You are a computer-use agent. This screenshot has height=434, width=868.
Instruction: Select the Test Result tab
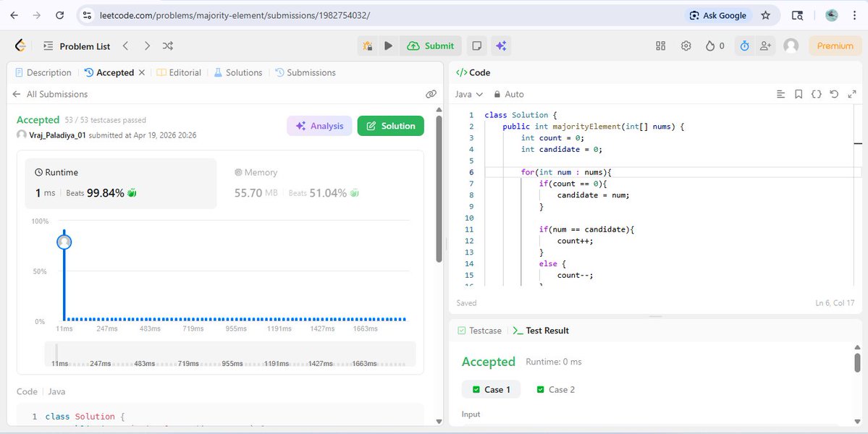pyautogui.click(x=541, y=331)
